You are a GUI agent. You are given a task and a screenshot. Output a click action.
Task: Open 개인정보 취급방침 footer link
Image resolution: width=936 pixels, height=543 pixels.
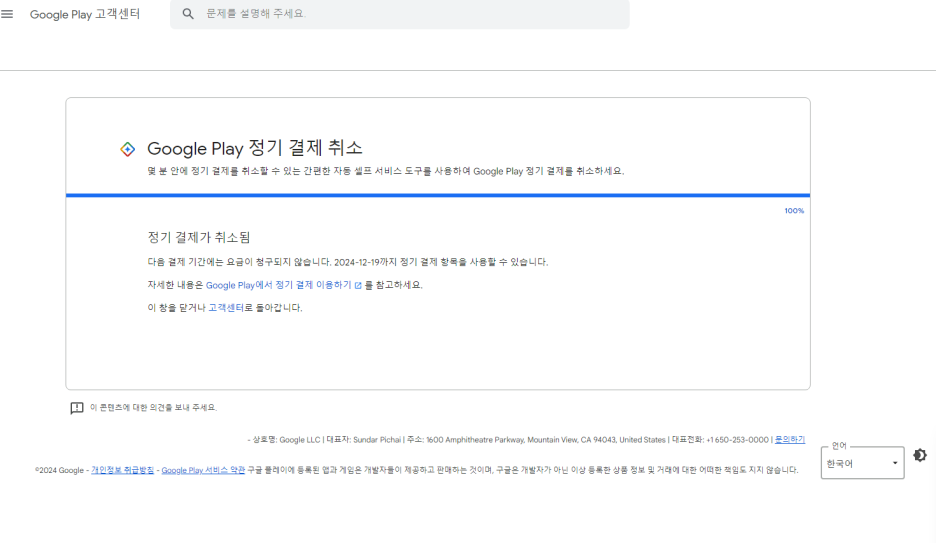tap(122, 470)
